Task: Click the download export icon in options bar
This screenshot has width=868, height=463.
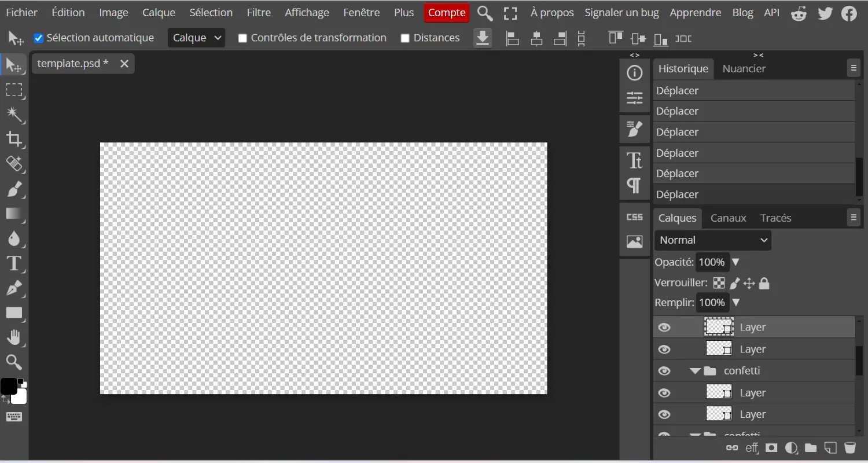Action: point(483,38)
